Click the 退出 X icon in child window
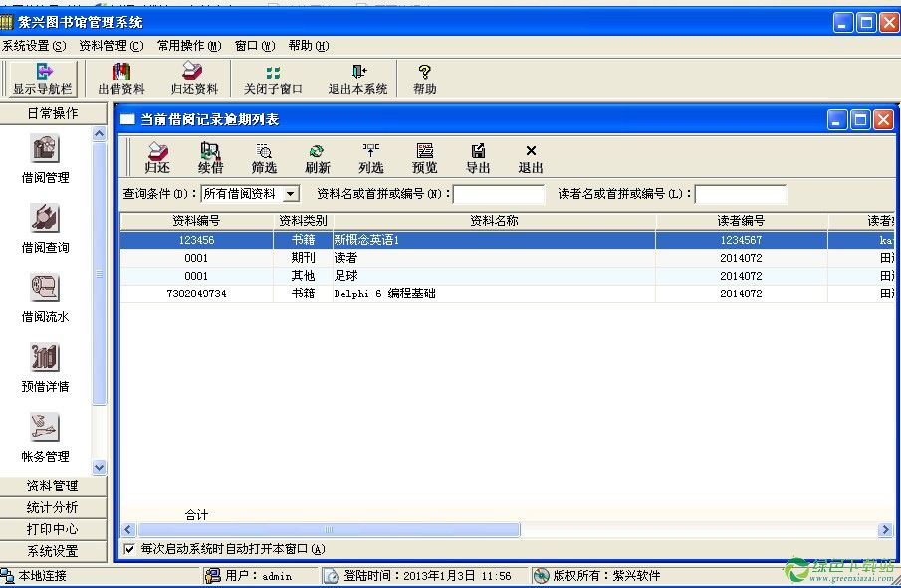 click(x=531, y=158)
